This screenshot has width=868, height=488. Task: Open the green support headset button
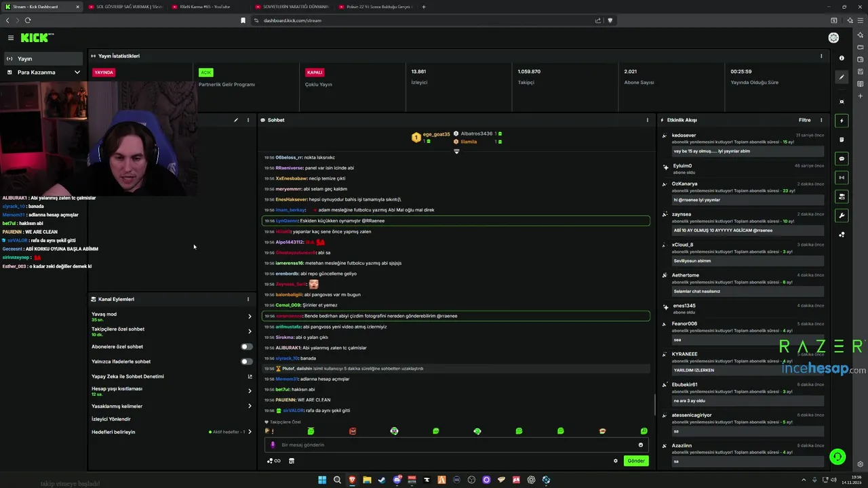tap(838, 457)
